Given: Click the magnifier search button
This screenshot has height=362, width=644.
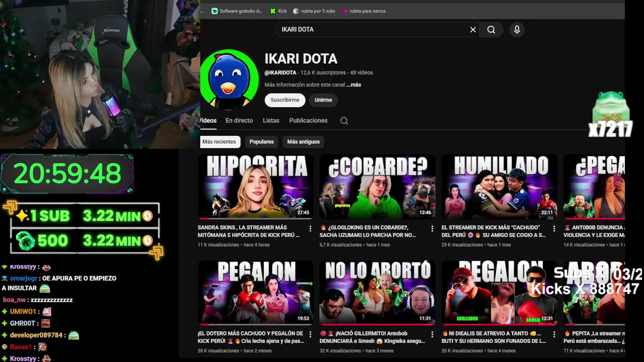Looking at the screenshot, I should click(x=491, y=30).
